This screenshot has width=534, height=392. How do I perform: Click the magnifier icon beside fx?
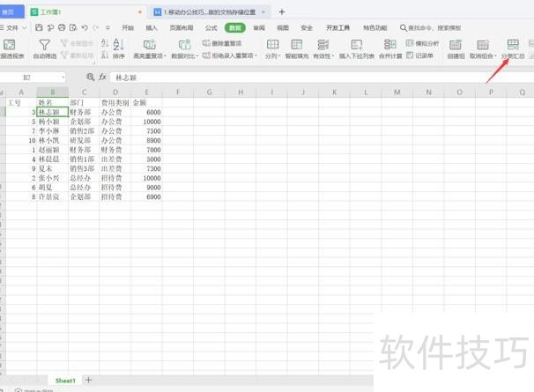point(90,77)
